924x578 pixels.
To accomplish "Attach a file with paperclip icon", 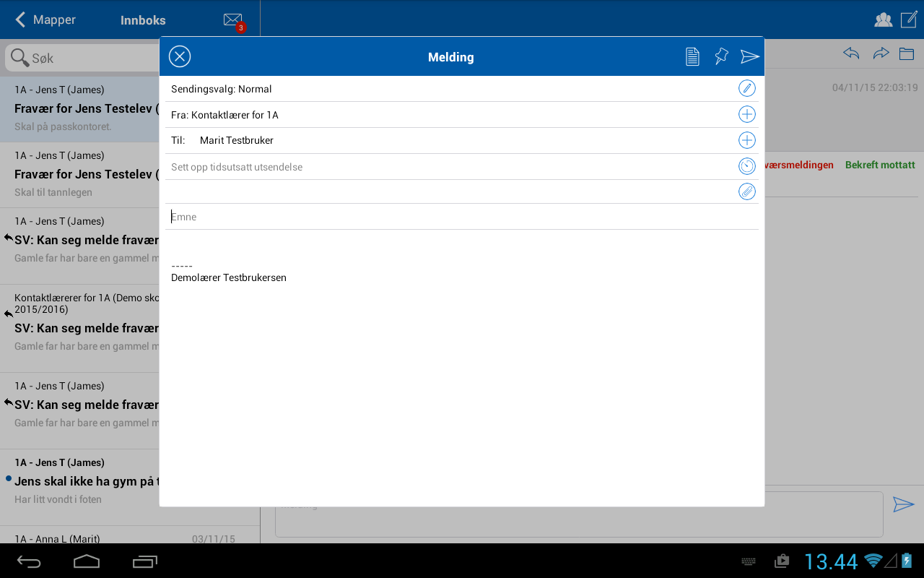I will tap(747, 191).
